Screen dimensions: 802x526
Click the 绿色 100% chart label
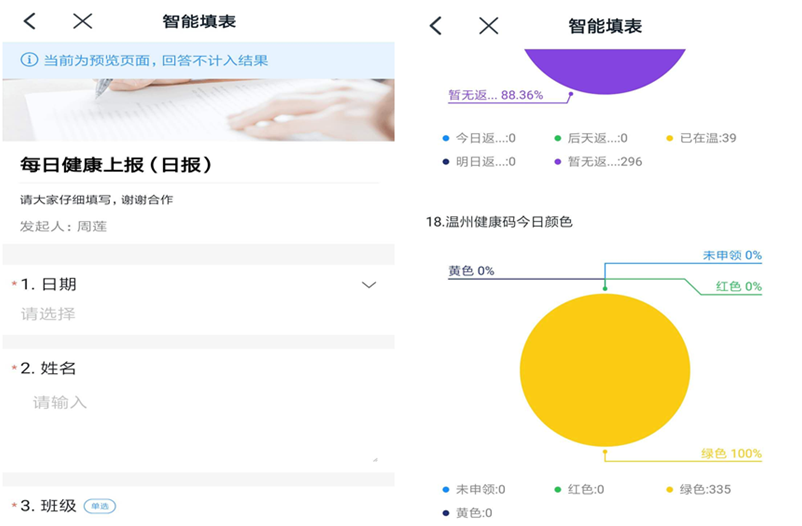pyautogui.click(x=730, y=454)
